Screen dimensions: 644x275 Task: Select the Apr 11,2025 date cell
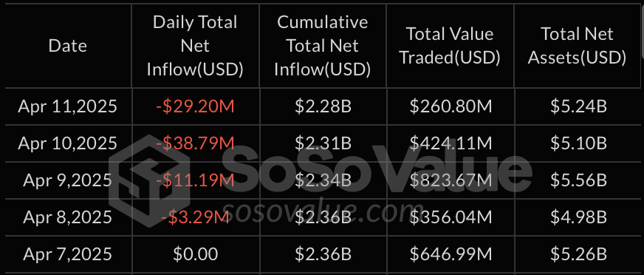pos(68,107)
